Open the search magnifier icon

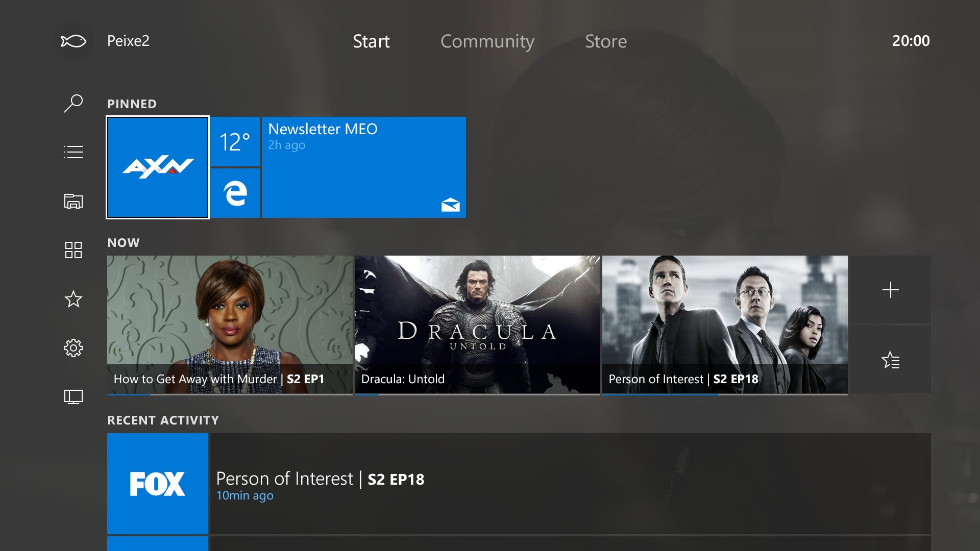pyautogui.click(x=73, y=103)
